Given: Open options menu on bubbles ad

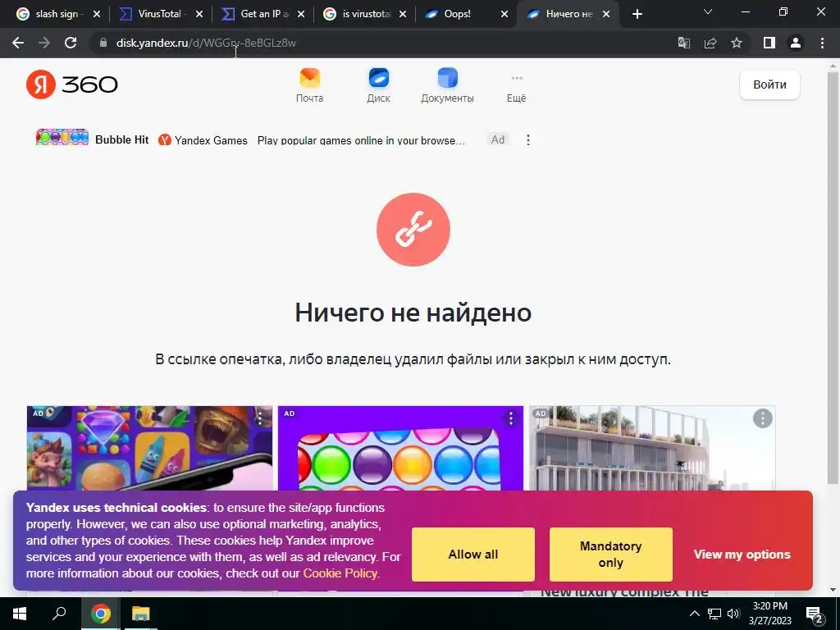Looking at the screenshot, I should [x=510, y=418].
